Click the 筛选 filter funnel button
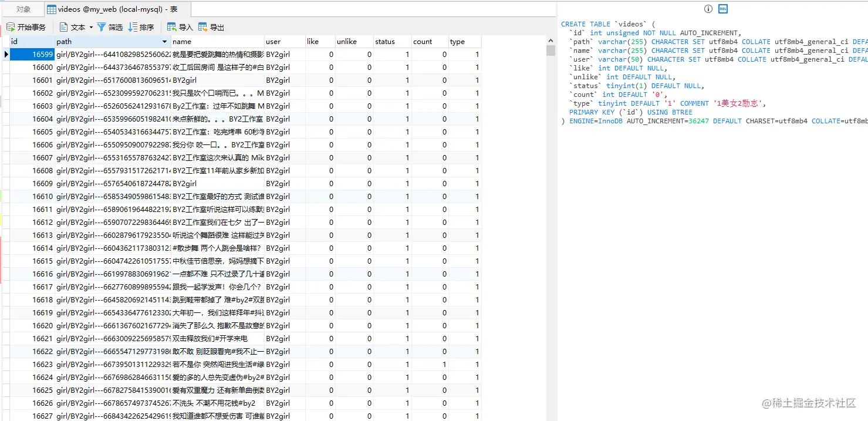 (x=110, y=27)
